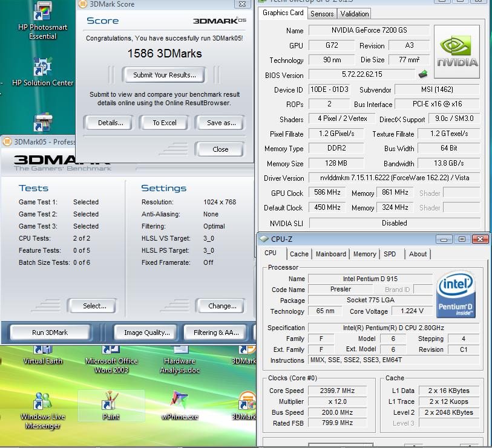This screenshot has height=448, width=492.
Task: Open Memory tab in CPU-Z
Action: 364,254
